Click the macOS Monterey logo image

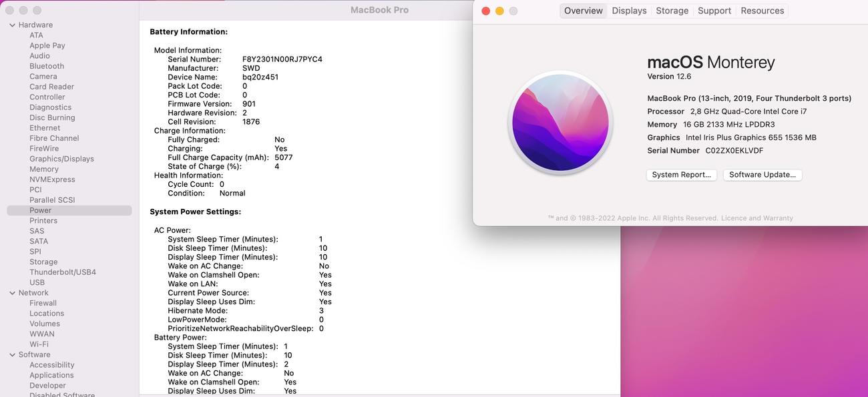[560, 123]
